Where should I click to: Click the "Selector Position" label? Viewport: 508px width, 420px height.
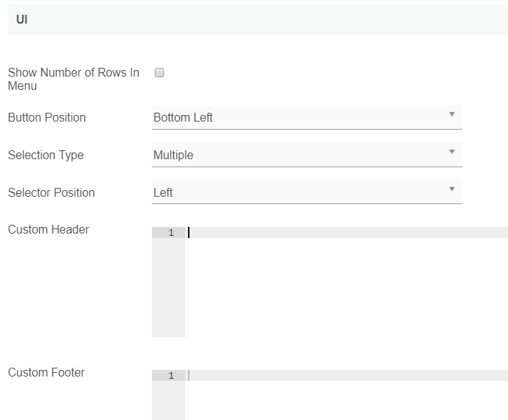51,192
